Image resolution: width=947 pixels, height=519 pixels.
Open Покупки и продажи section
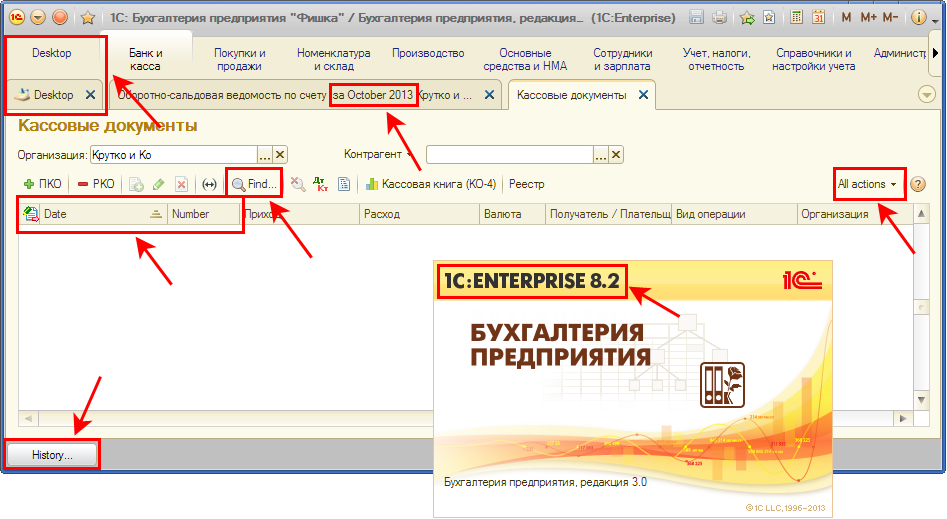pos(240,59)
